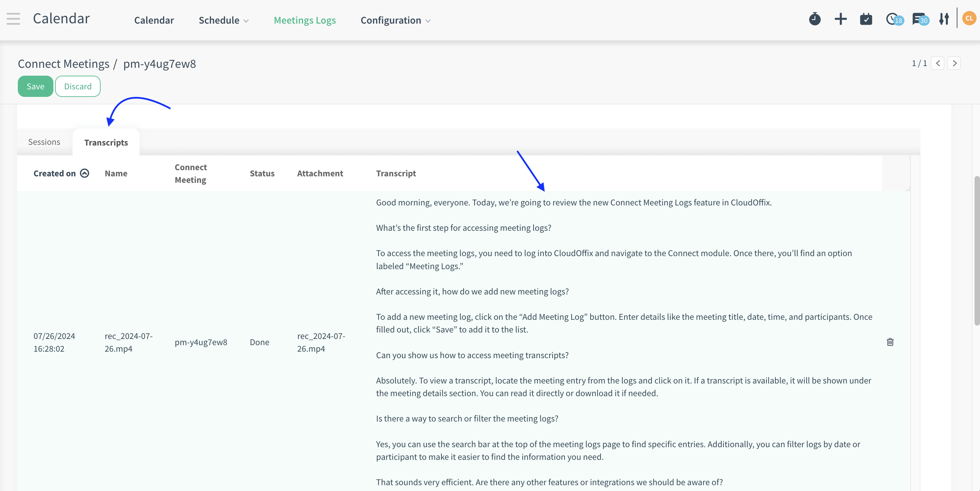980x491 pixels.
Task: Expand the Schedule dropdown menu
Action: click(x=223, y=20)
